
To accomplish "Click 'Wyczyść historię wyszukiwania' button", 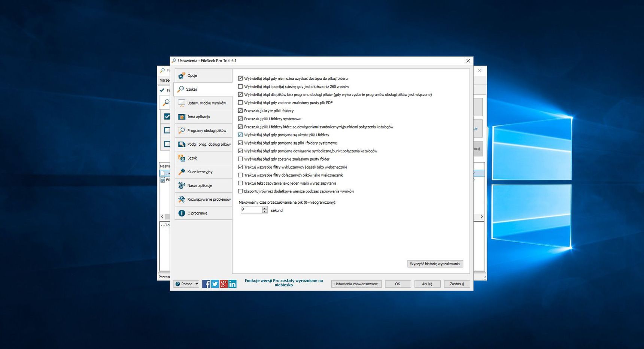I will tap(435, 264).
